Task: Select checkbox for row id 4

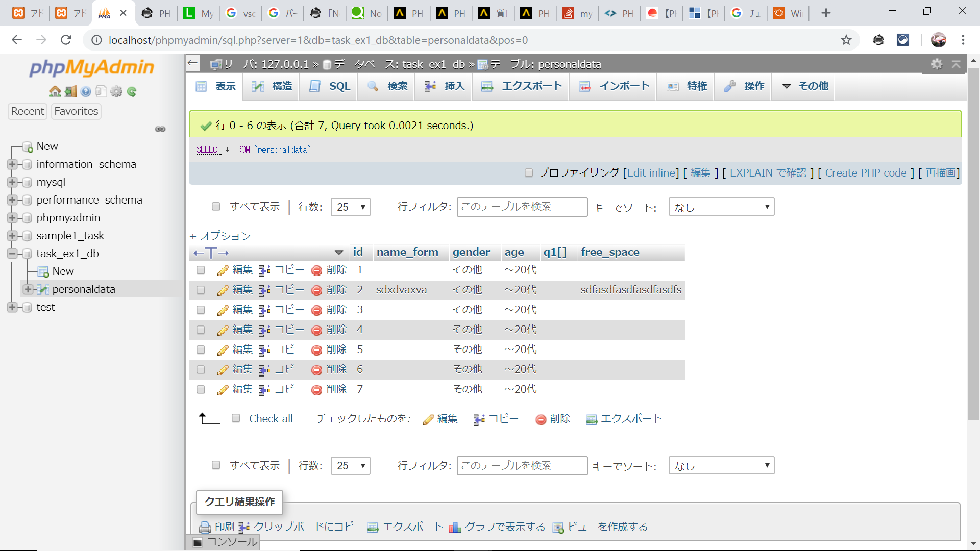Action: 201,330
